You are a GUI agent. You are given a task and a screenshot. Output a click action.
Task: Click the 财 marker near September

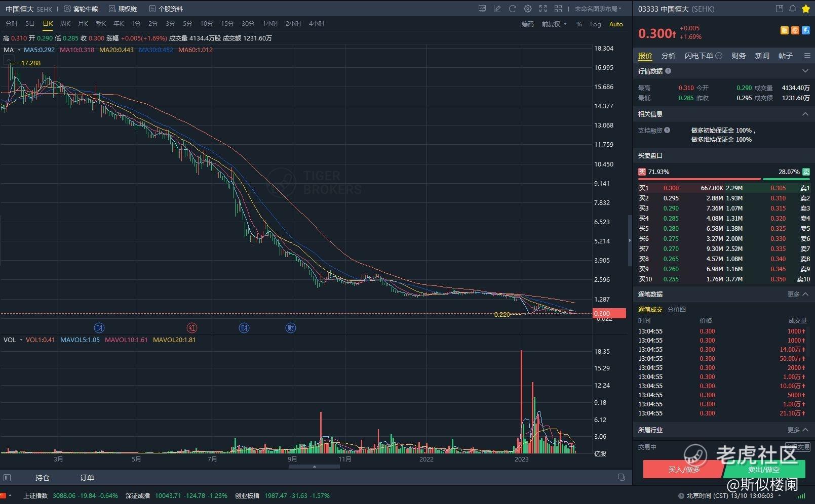click(x=291, y=328)
